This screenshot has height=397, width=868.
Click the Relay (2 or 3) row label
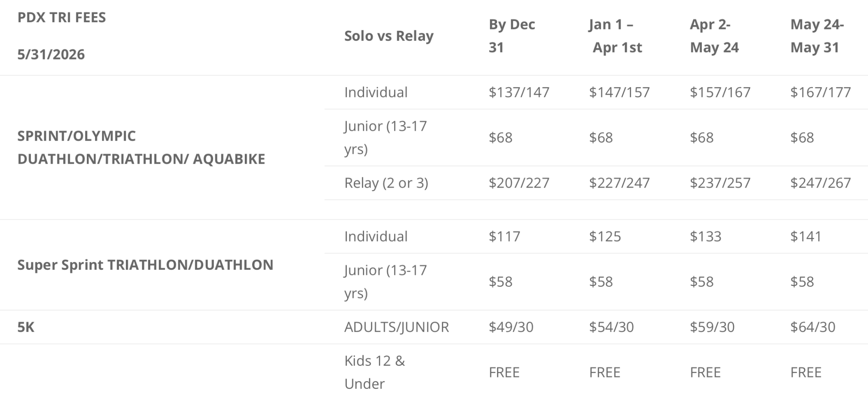(386, 183)
